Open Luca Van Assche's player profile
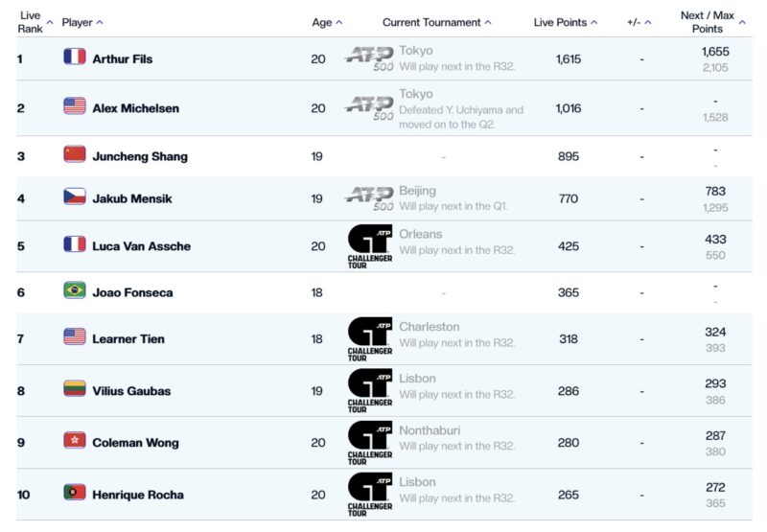 141,246
